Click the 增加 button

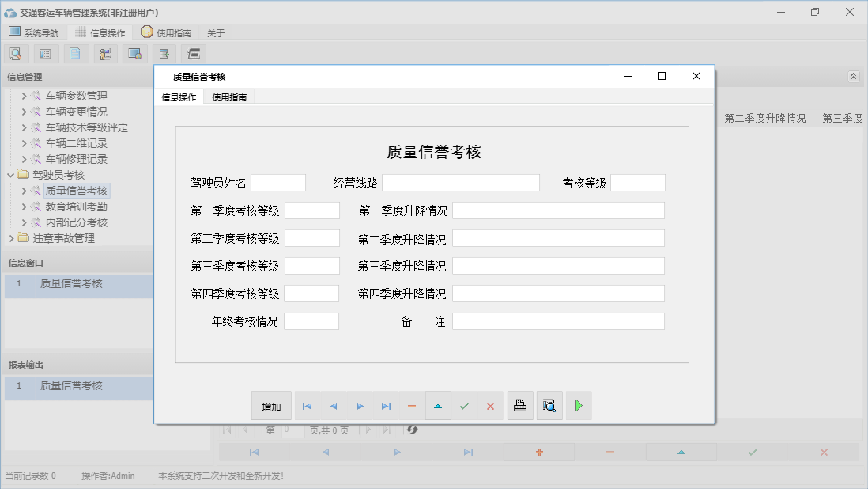pyautogui.click(x=270, y=405)
